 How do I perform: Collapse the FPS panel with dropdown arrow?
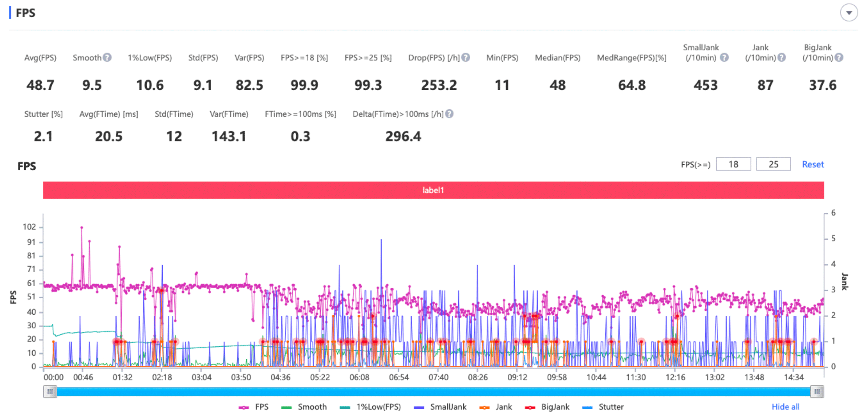pyautogui.click(x=849, y=13)
